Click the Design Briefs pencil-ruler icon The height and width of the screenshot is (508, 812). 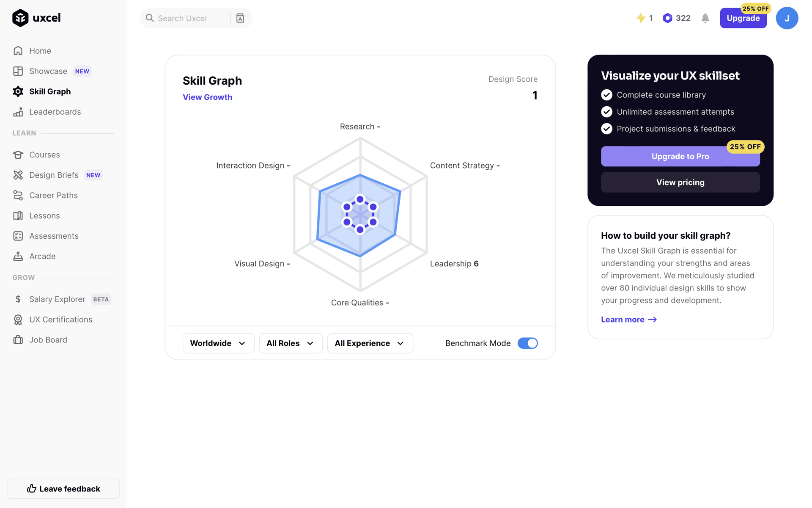point(18,175)
